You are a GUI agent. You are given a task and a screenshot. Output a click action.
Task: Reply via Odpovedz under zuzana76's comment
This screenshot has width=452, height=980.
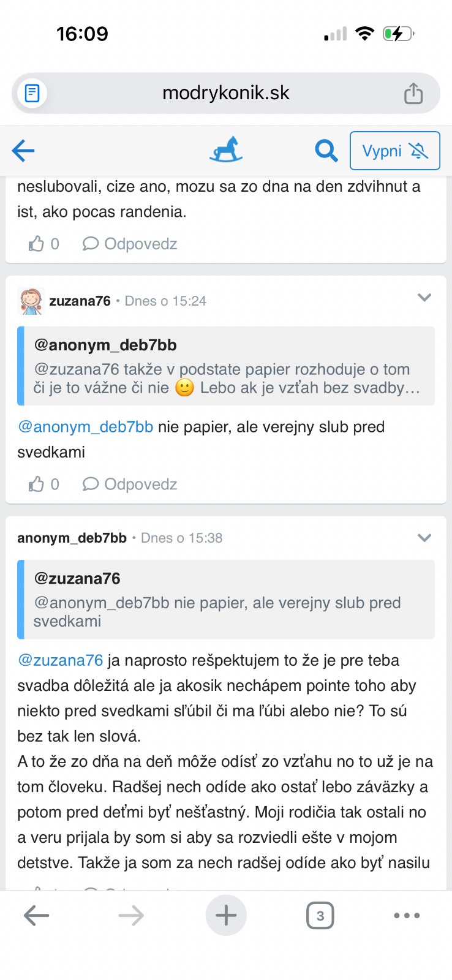[130, 484]
